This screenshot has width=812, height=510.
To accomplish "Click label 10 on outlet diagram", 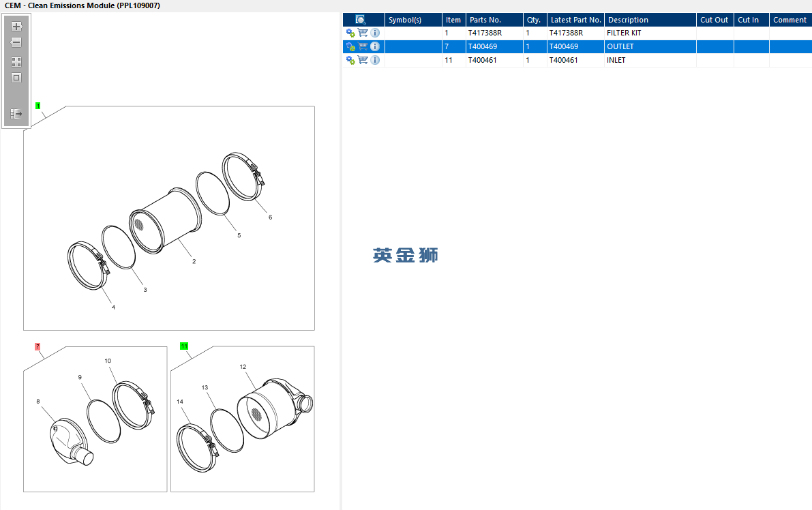I will point(108,361).
